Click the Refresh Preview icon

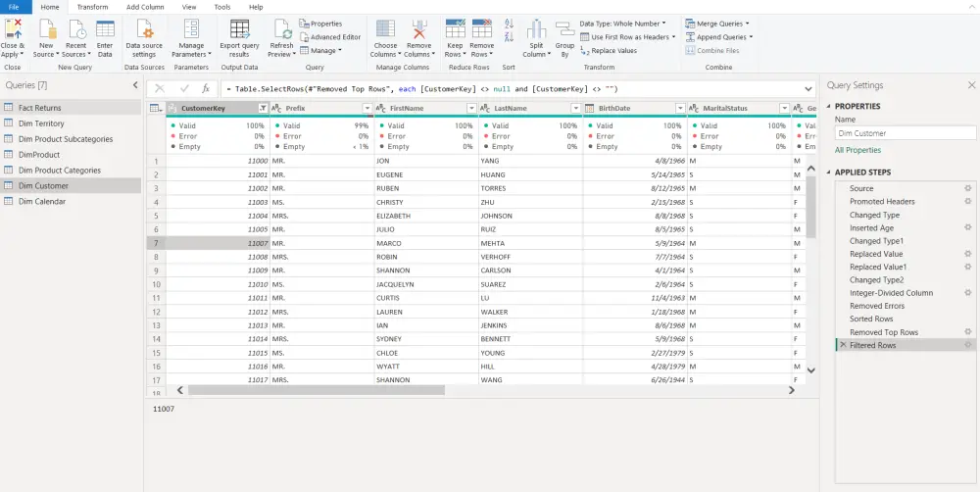[x=282, y=28]
